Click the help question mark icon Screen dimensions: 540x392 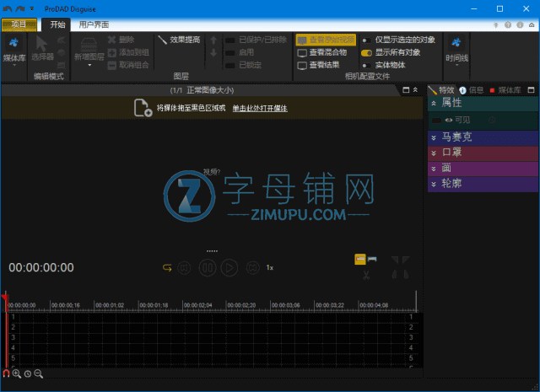pyautogui.click(x=508, y=24)
